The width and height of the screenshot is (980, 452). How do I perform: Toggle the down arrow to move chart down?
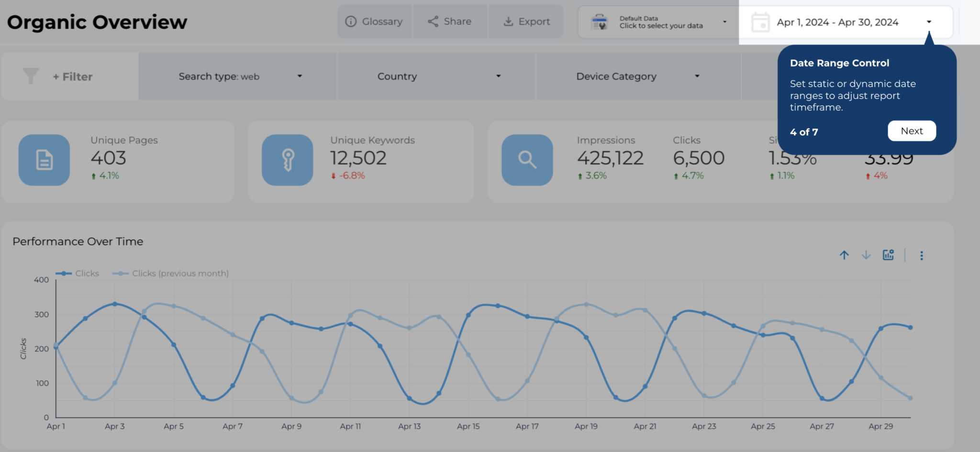click(866, 255)
